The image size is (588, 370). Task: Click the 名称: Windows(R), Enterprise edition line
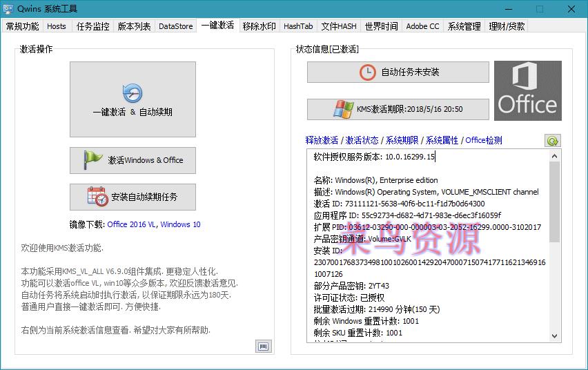[375, 180]
